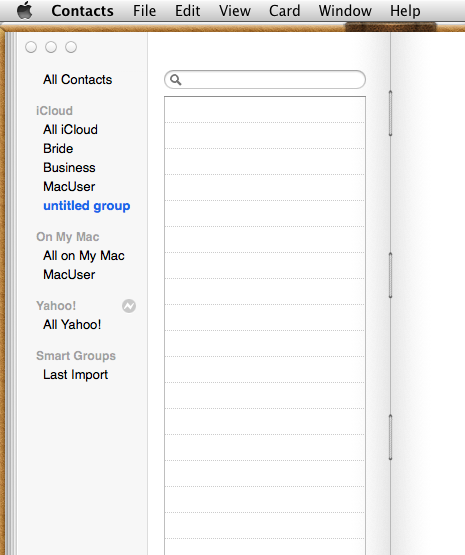Open the Card menu
Viewport: 465px width, 555px height.
(x=285, y=11)
